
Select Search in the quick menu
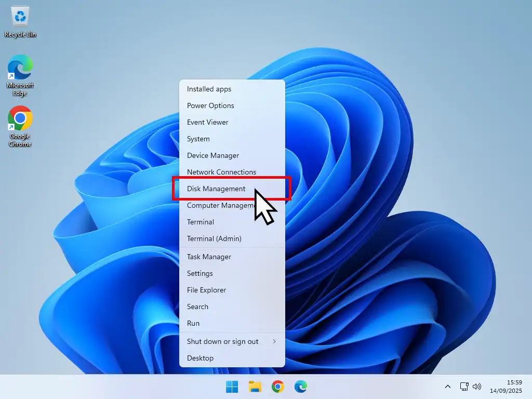pyautogui.click(x=232, y=307)
